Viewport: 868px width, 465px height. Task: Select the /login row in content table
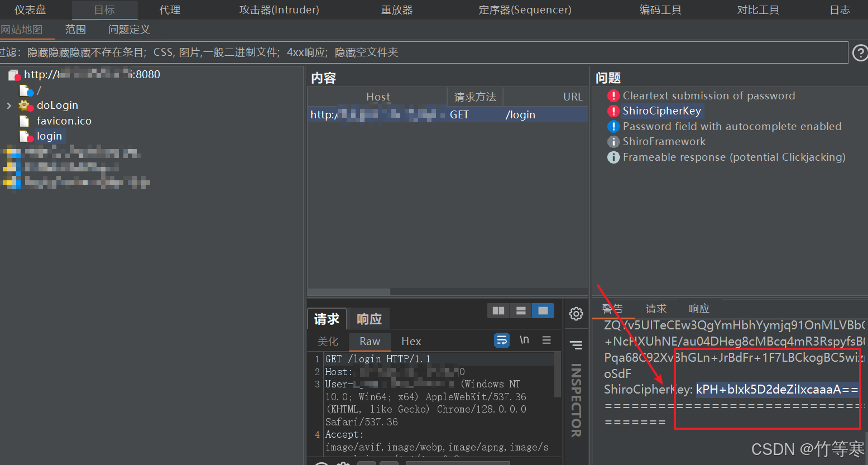pyautogui.click(x=447, y=114)
